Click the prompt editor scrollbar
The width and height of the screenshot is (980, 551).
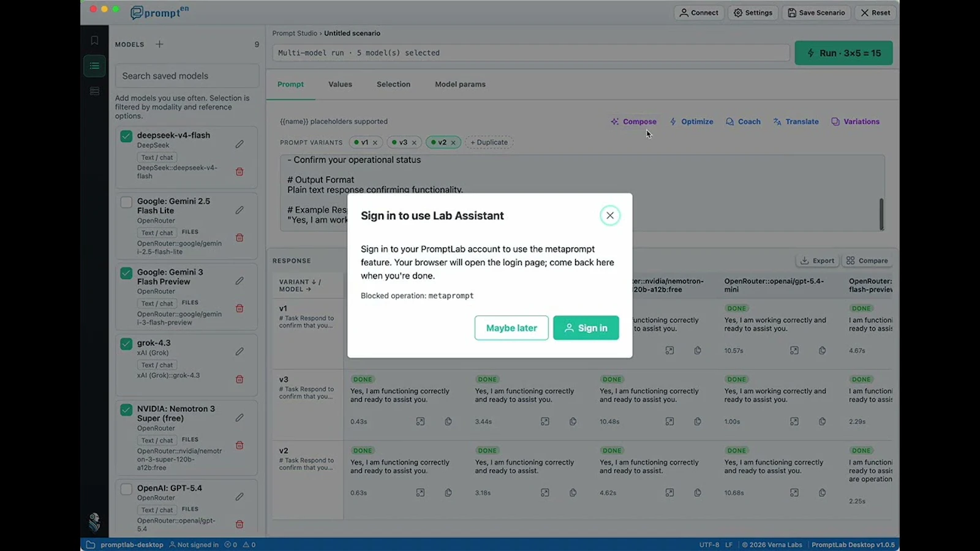pos(881,214)
